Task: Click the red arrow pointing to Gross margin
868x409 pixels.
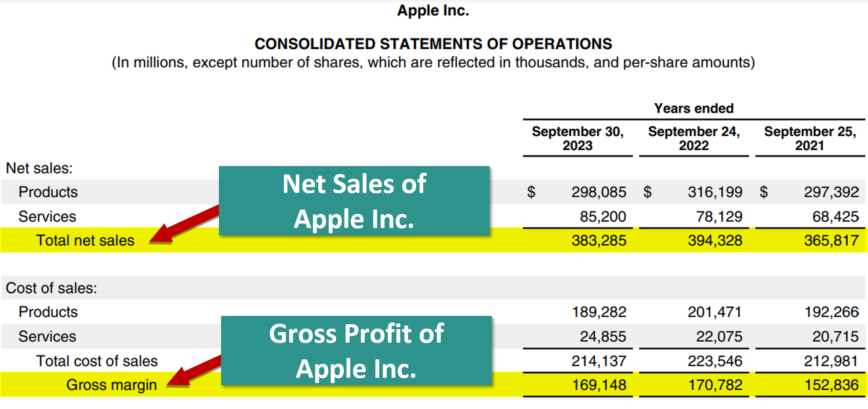Action: pyautogui.click(x=196, y=371)
